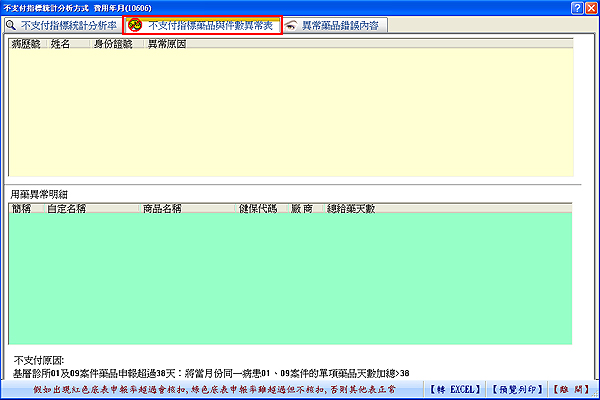Click the pill icon on the highlighted tab
The width and height of the screenshot is (600, 400).
point(133,25)
